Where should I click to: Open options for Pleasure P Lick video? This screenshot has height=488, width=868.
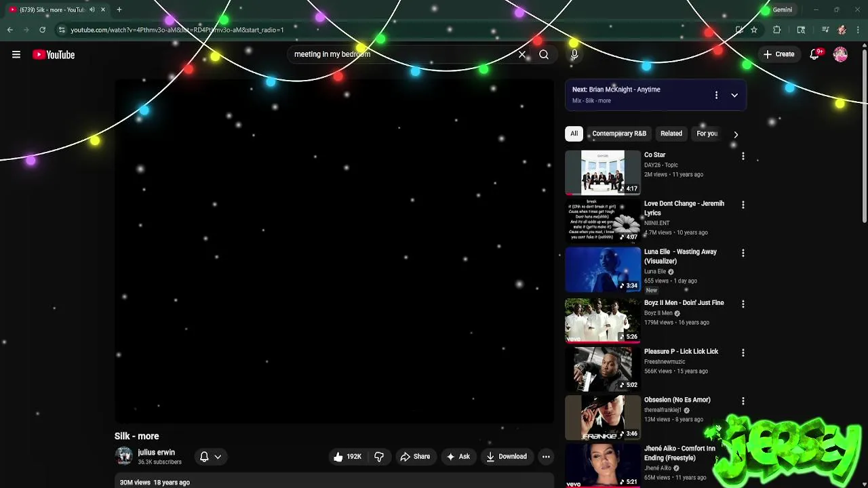coord(743,352)
